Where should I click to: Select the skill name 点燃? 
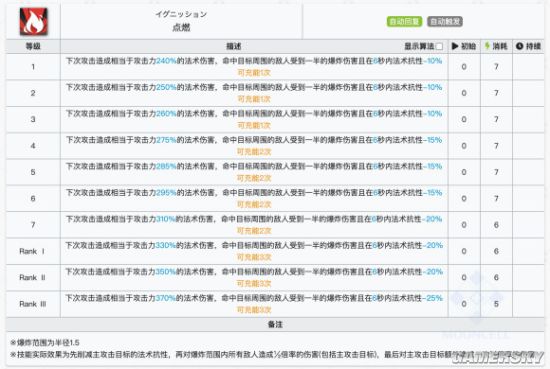point(181,27)
